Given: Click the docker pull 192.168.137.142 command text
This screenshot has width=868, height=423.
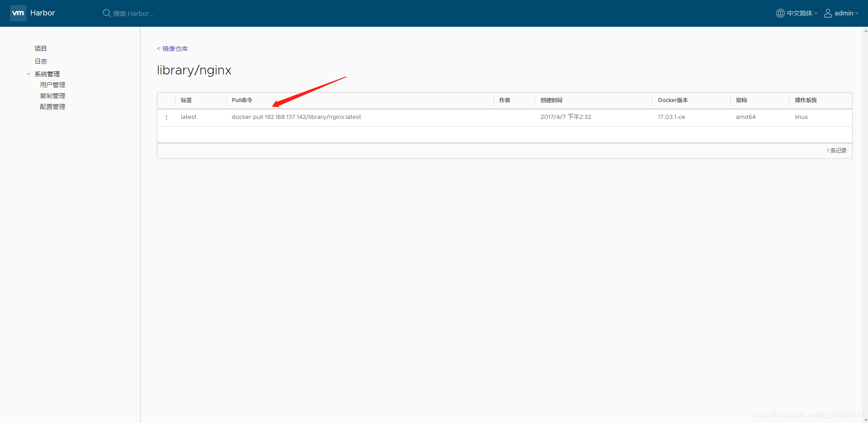Looking at the screenshot, I should 297,117.
